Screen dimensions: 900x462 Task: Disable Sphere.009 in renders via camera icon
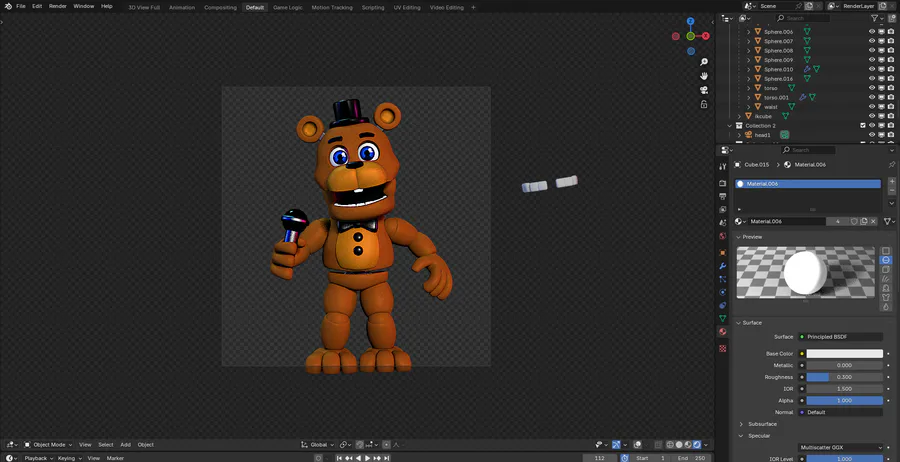click(x=891, y=60)
